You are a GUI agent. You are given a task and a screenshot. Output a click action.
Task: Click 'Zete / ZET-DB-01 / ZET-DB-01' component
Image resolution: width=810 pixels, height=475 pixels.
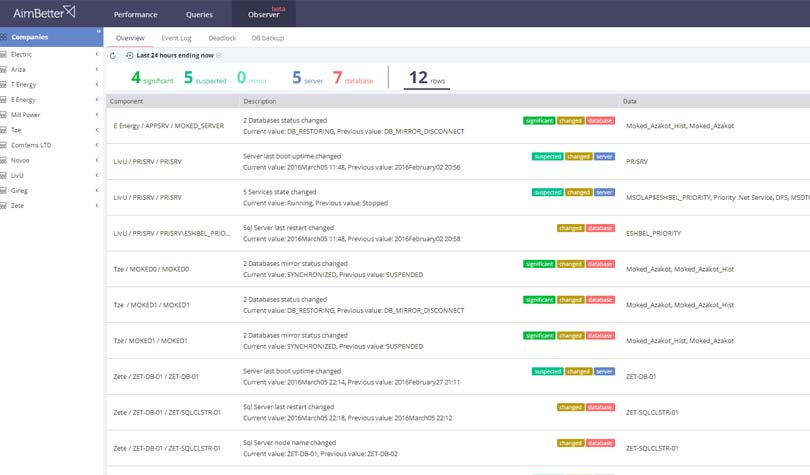click(156, 377)
